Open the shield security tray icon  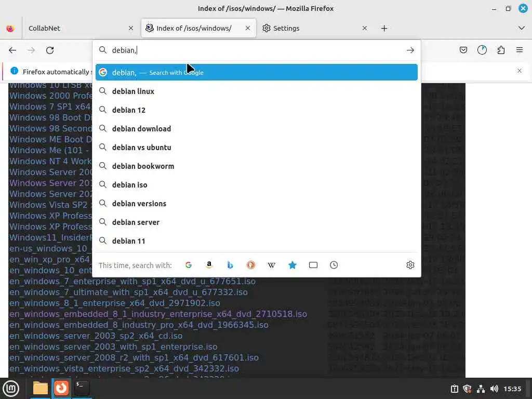pos(467,389)
